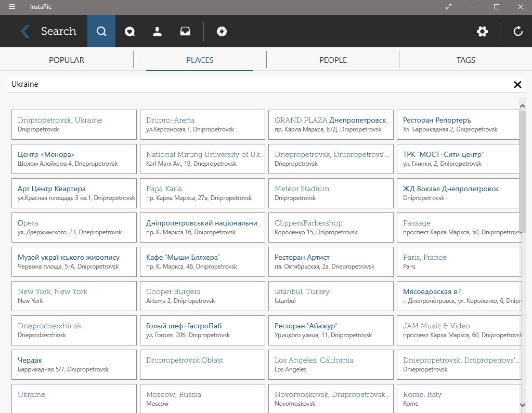Screen dimensions: 532x413
Task: Switch to the TAGS tab
Action: click(466, 60)
